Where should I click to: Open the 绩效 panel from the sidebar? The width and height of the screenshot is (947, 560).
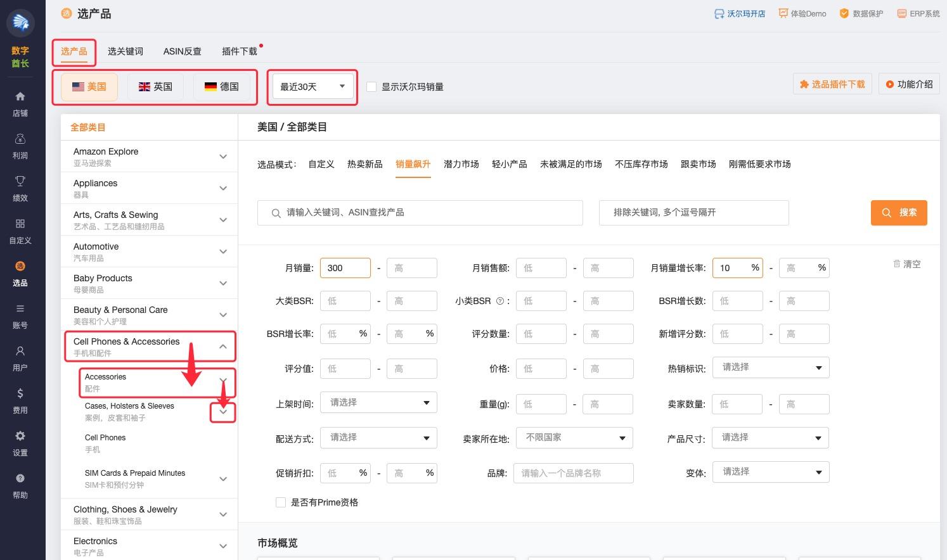point(20,188)
